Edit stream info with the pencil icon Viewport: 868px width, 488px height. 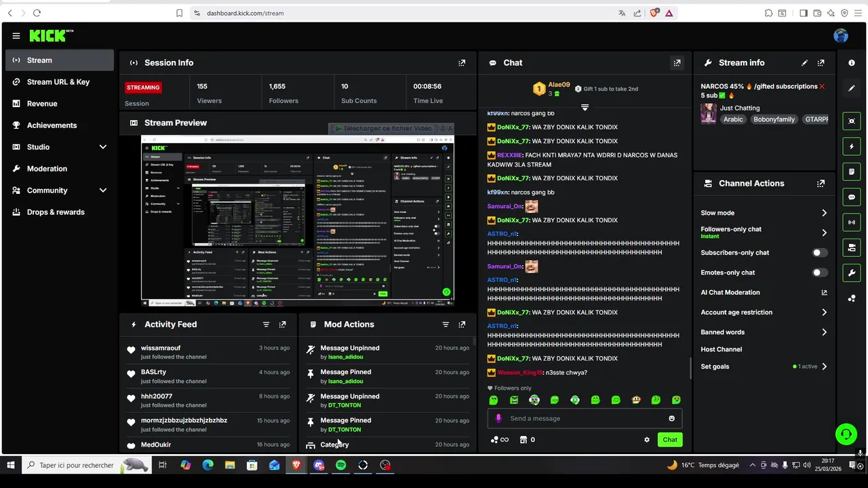click(804, 63)
